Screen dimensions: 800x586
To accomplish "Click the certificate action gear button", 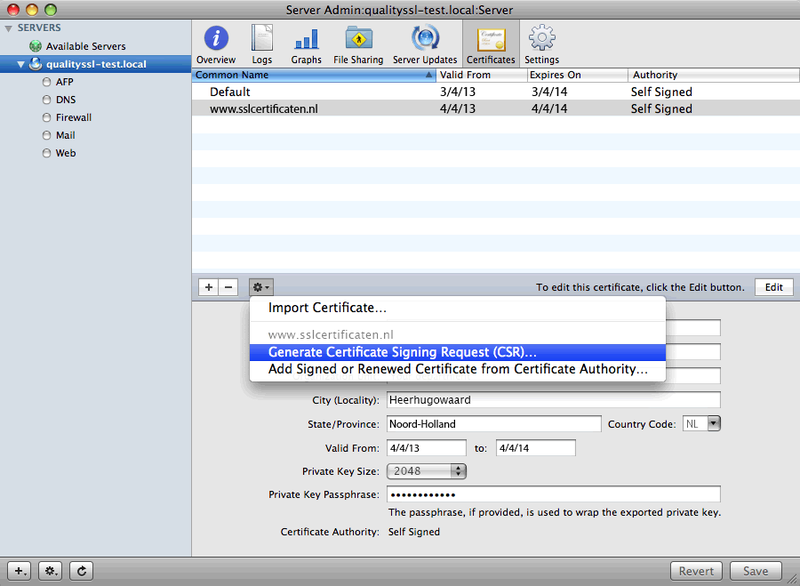I will [261, 287].
